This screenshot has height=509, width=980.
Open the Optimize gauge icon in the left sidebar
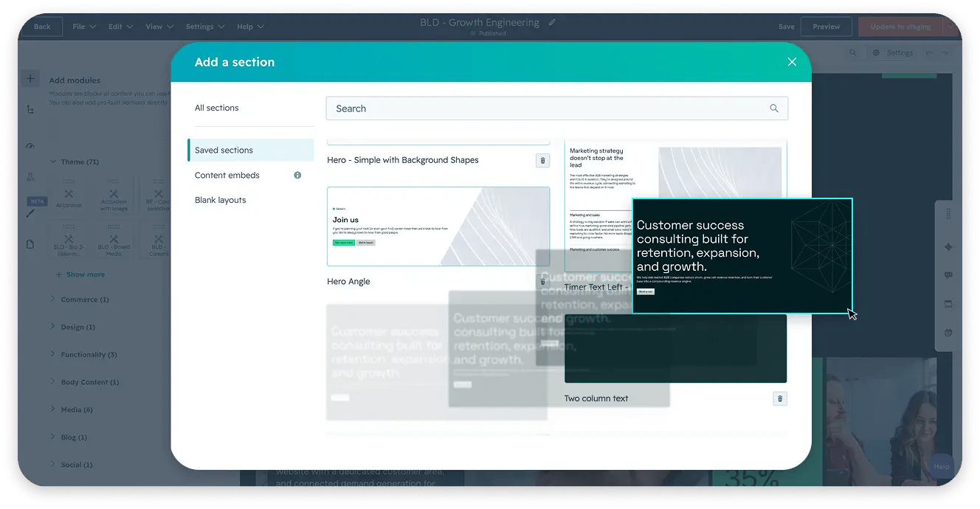click(30, 146)
